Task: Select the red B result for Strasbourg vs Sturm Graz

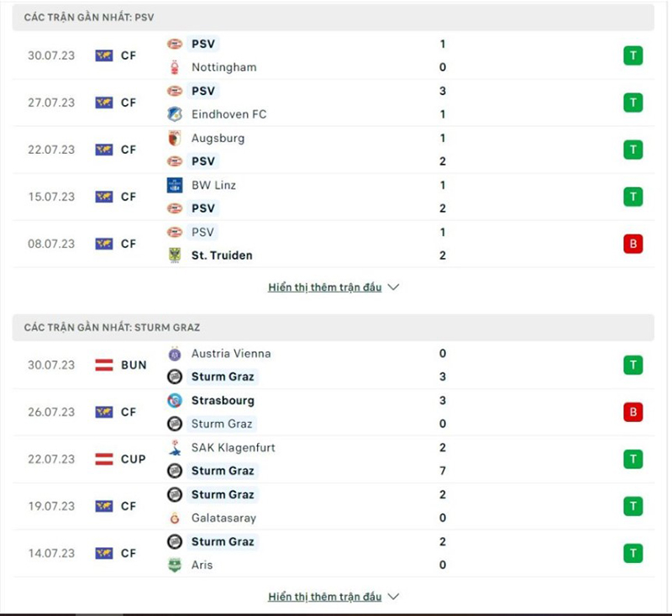Action: pos(633,412)
